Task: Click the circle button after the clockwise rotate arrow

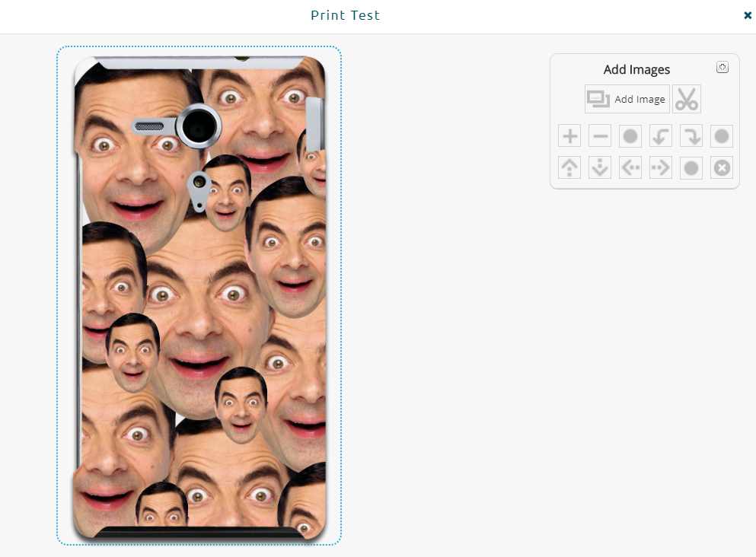Action: pos(721,136)
